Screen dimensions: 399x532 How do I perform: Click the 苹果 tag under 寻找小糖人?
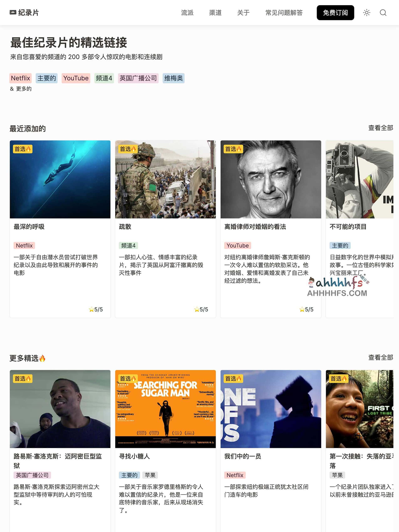(150, 475)
